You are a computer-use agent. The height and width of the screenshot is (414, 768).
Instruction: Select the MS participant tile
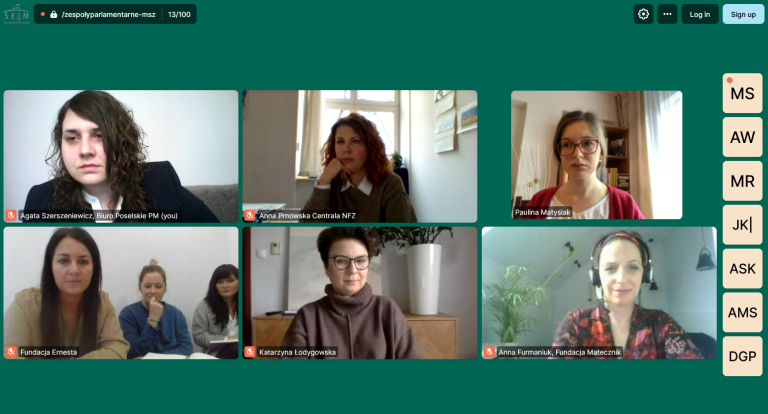tap(743, 93)
